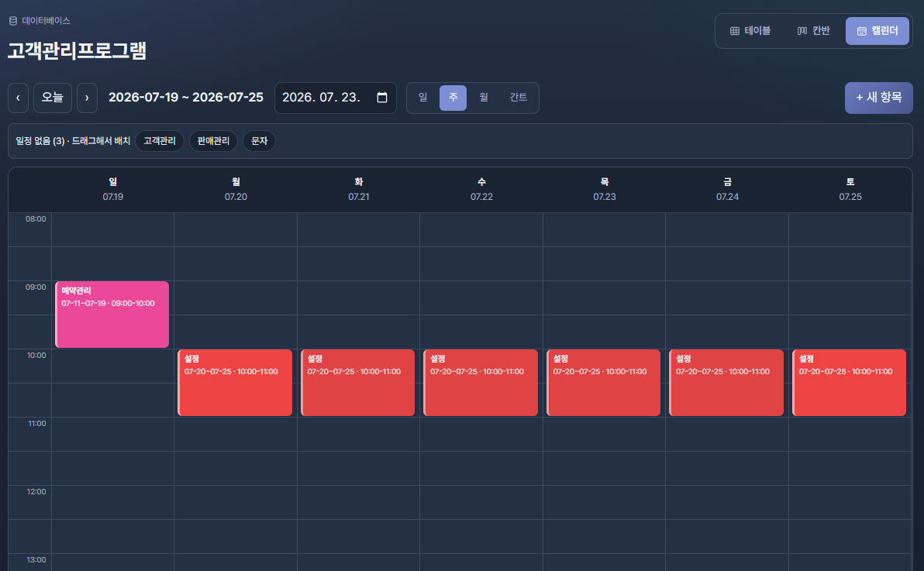Viewport: 924px width, 571px height.
Task: Click the 11:00 time label
Action: [x=36, y=424]
